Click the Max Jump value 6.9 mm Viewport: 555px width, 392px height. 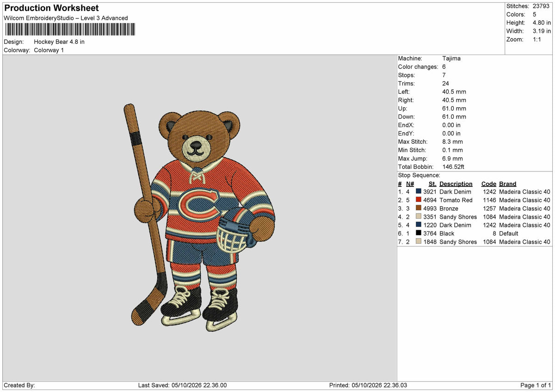(452, 158)
